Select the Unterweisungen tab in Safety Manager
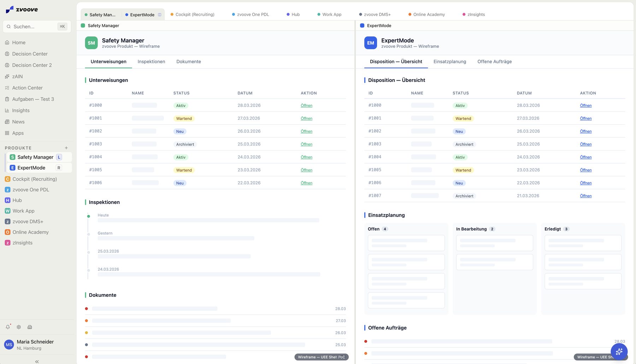 point(108,61)
